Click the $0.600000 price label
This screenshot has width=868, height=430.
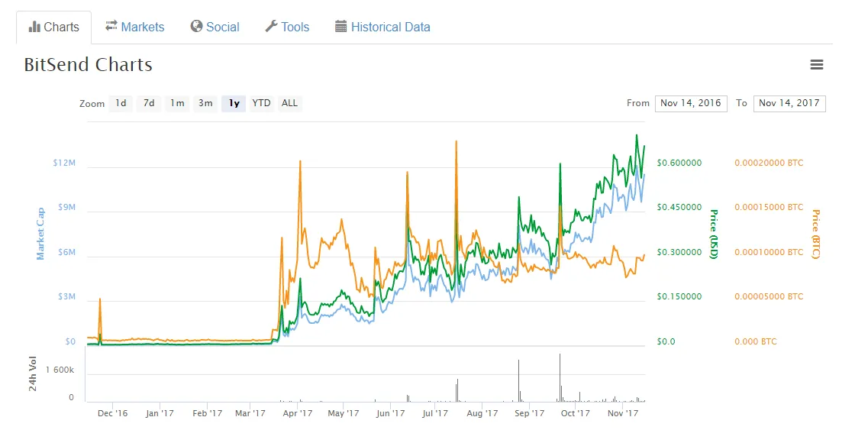click(679, 163)
